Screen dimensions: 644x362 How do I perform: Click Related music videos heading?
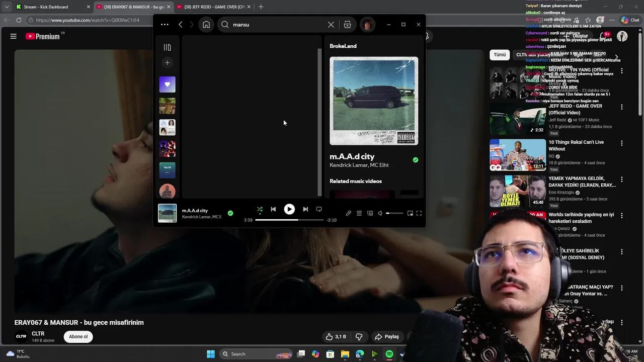(356, 181)
